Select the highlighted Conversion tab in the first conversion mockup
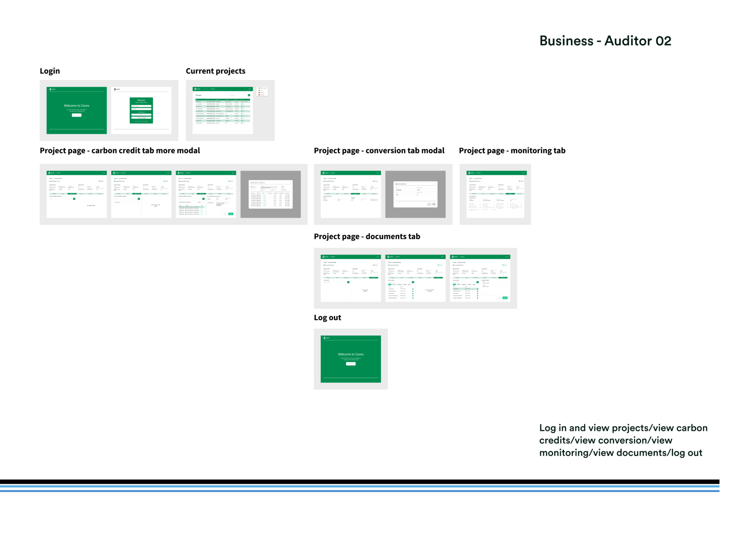Screen dimensions: 756x535 (x=355, y=194)
